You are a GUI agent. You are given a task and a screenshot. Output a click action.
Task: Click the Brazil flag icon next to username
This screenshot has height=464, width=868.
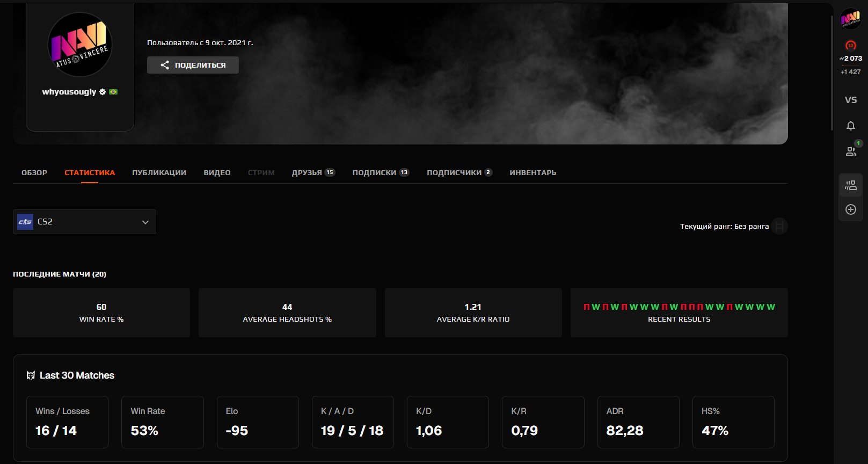(113, 92)
